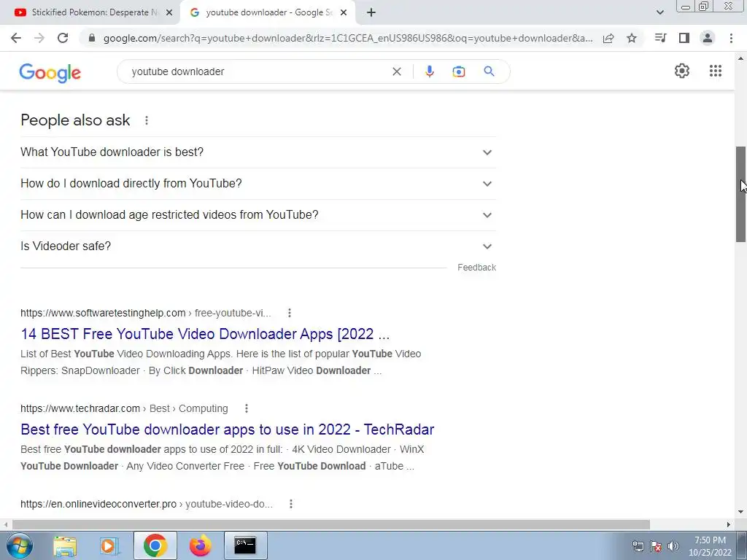The width and height of the screenshot is (747, 560).
Task: Click the forward navigation arrow
Action: (x=39, y=38)
